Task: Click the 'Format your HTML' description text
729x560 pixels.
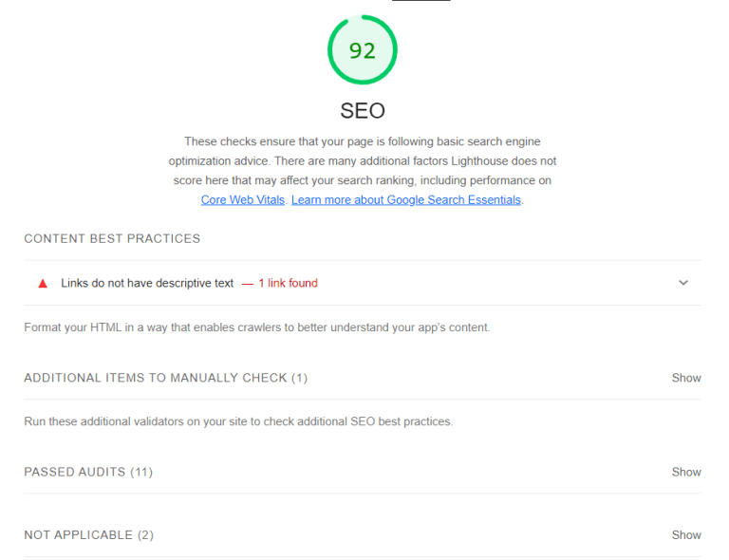Action: point(256,327)
